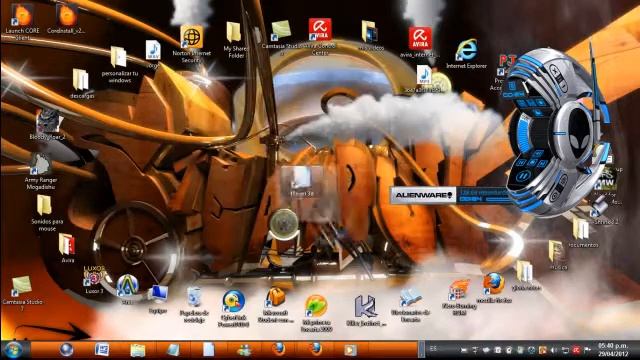Open the glass sphere taskbar icon
640x360 pixels.
point(66,350)
